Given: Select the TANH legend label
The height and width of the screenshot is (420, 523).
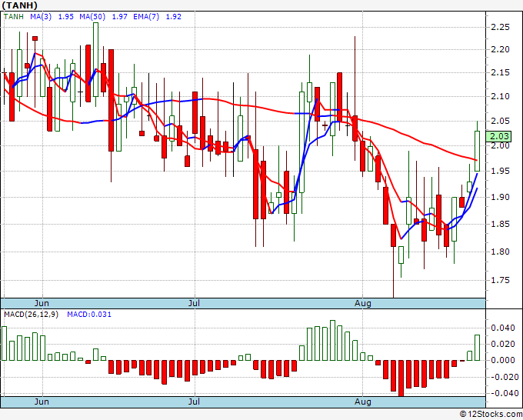Looking at the screenshot, I should click(14, 17).
